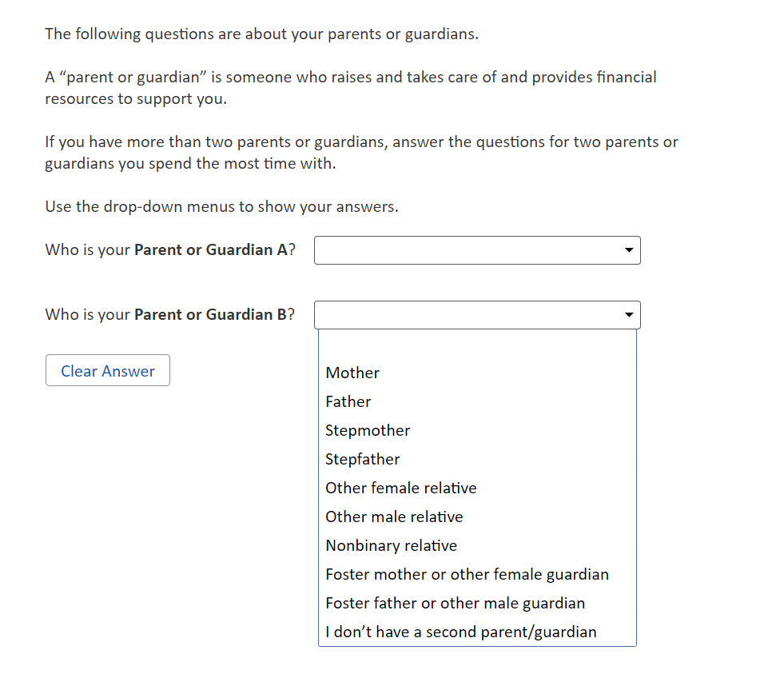Select I don't have a second parent/guardian

tap(461, 632)
